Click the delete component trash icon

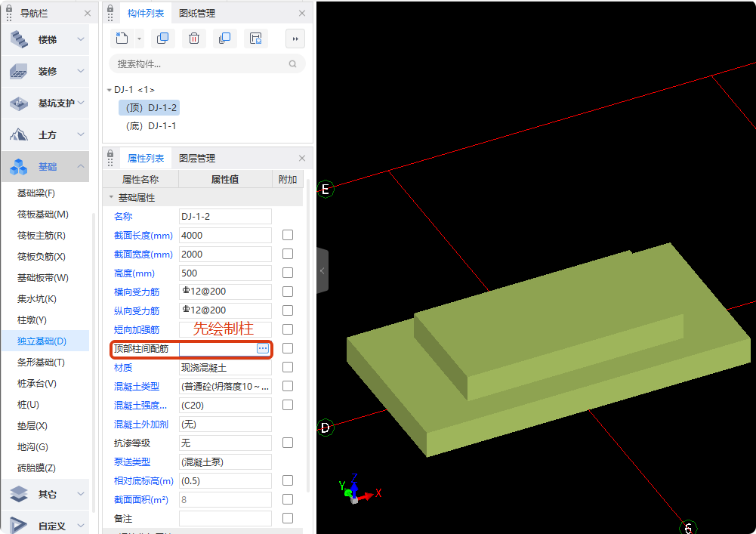point(194,38)
